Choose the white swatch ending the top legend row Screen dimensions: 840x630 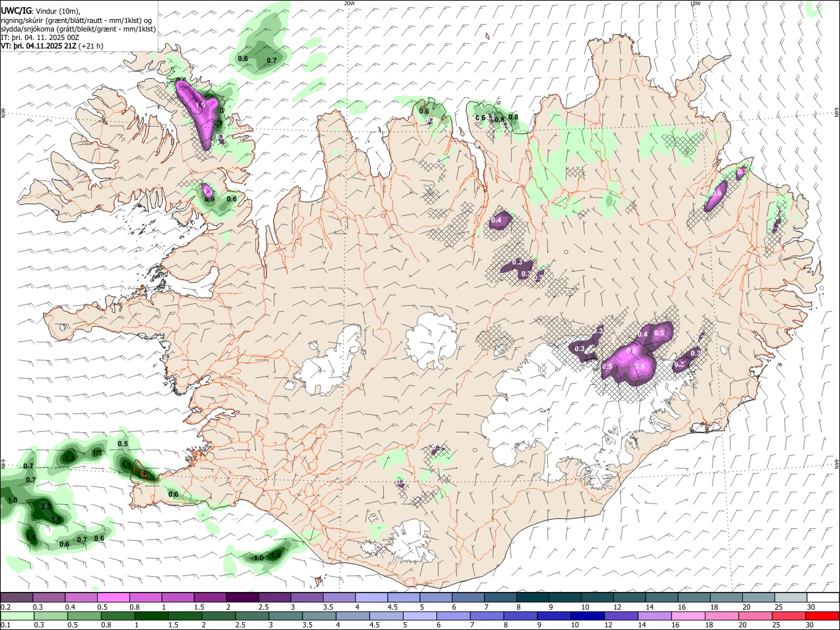[822, 598]
